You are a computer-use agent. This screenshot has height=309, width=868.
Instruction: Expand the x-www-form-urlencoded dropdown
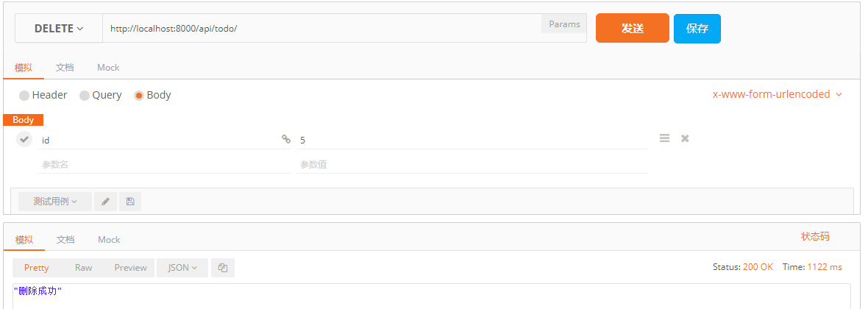point(778,95)
